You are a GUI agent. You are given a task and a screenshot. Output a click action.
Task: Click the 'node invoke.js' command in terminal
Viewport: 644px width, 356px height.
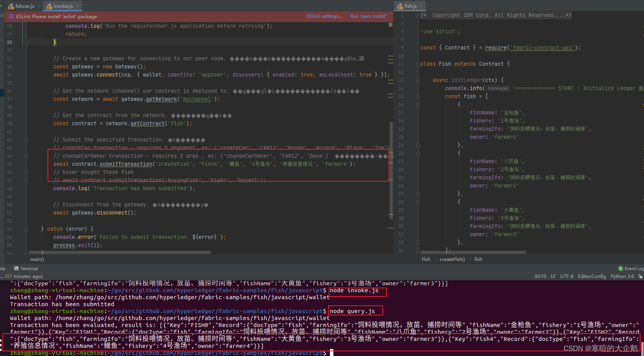(354, 290)
